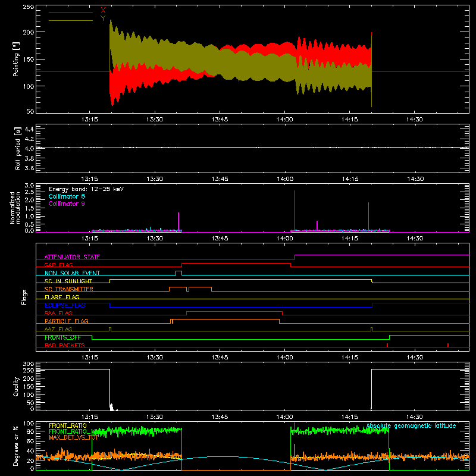Select the 'Collimator 8' legend entry

[67, 196]
